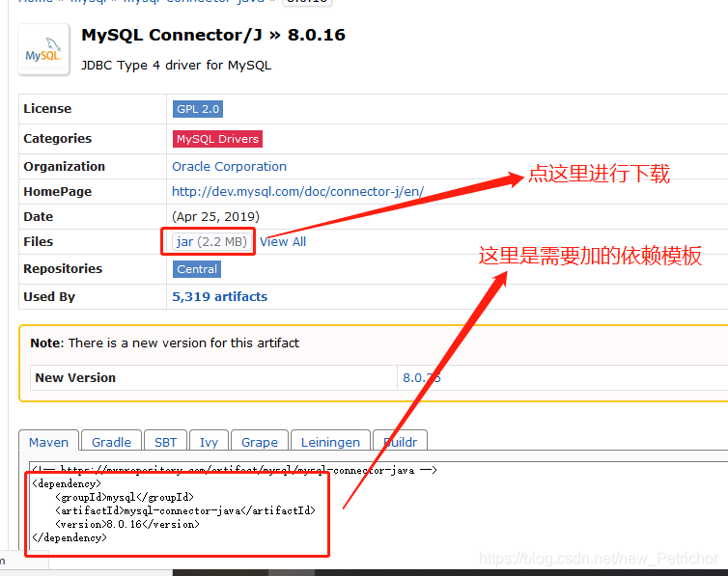Image resolution: width=728 pixels, height=576 pixels.
Task: Switch to the Ivy tab
Action: click(209, 442)
